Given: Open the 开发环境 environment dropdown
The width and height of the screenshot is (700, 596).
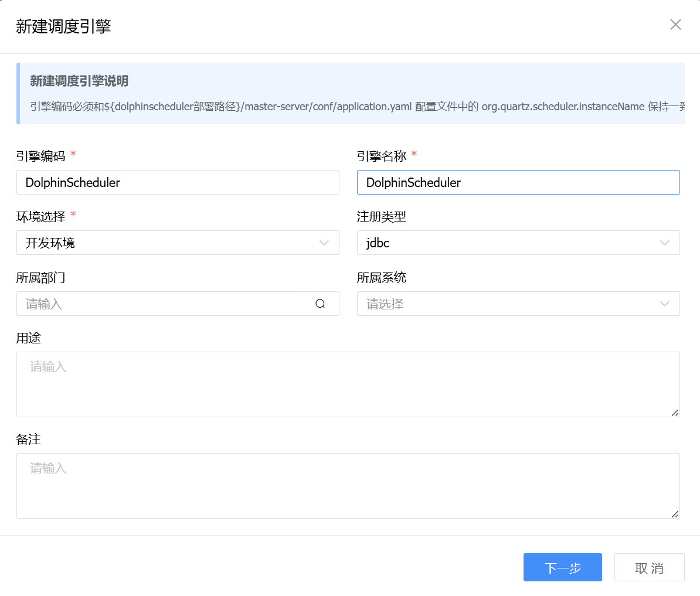Looking at the screenshot, I should click(170, 243).
